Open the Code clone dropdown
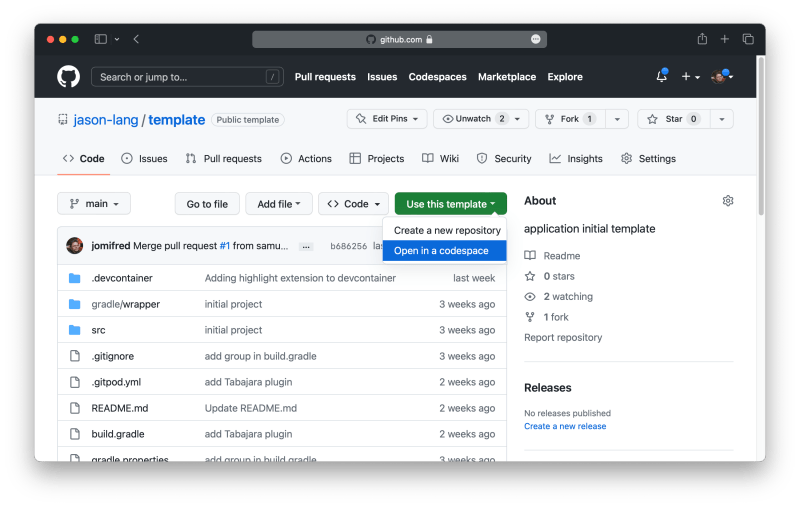Screen dimensions: 800x507 click(354, 204)
